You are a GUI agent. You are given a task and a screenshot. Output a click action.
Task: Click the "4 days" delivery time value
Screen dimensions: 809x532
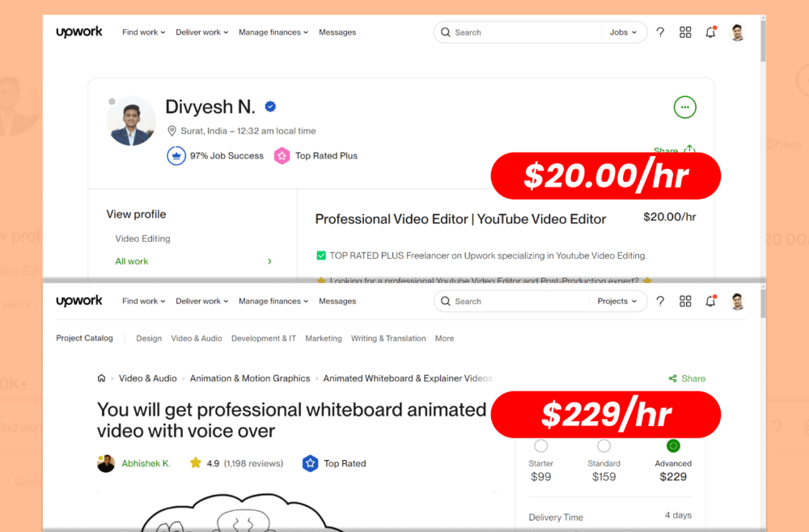(678, 515)
